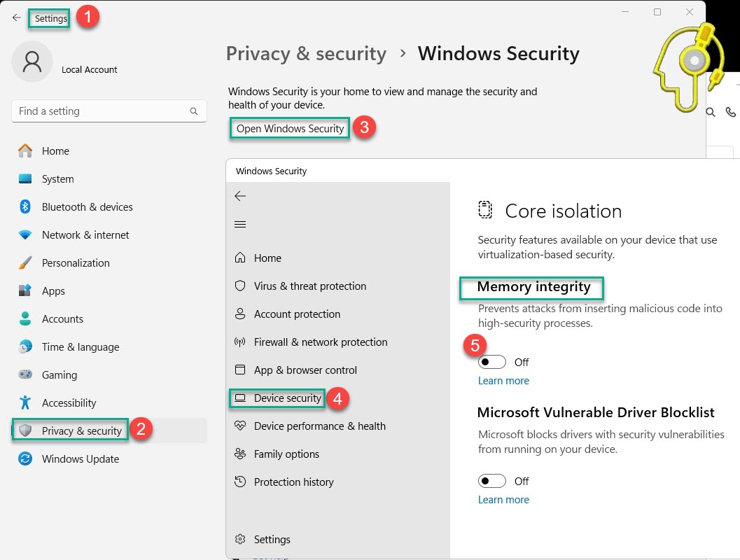Click the phone icon in the background window
Image resolution: width=740 pixels, height=560 pixels.
(x=730, y=112)
